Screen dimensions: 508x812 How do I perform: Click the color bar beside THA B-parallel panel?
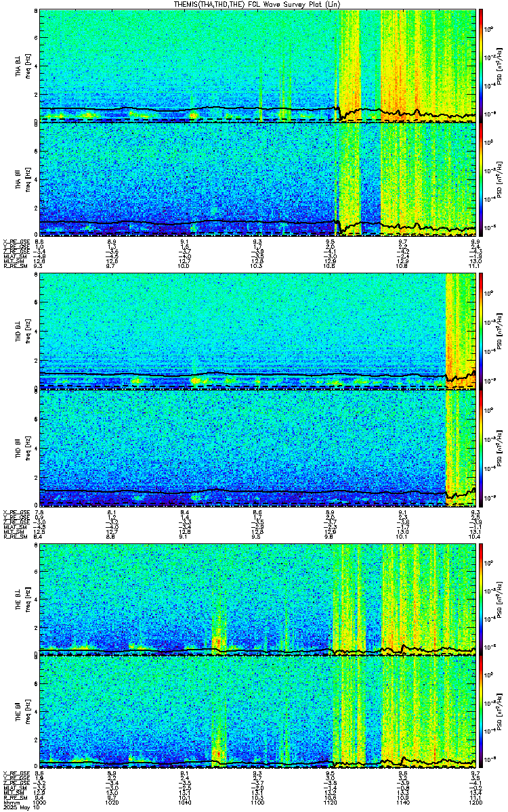(x=481, y=180)
